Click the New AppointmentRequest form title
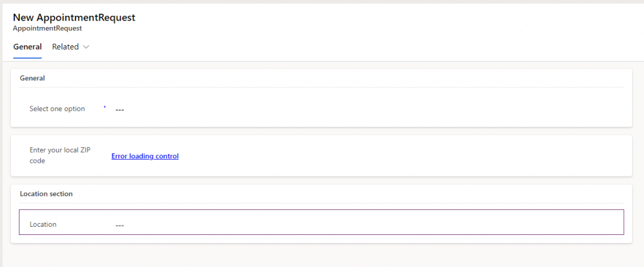Image resolution: width=644 pixels, height=267 pixels. (x=74, y=18)
